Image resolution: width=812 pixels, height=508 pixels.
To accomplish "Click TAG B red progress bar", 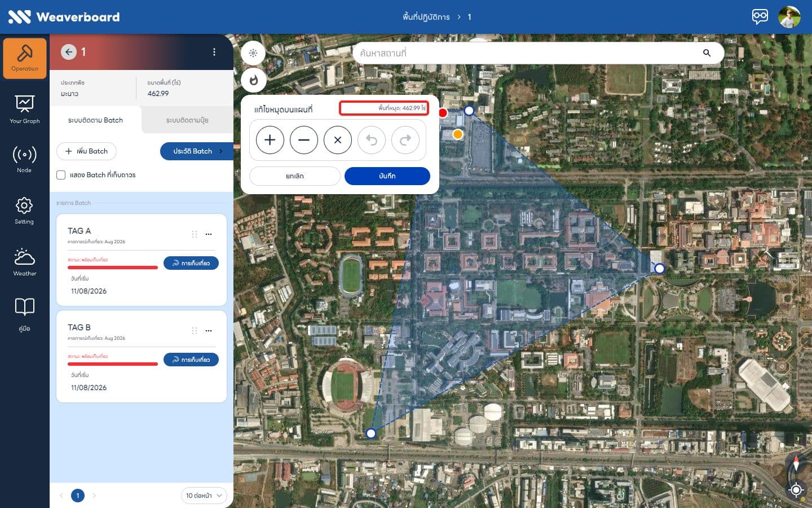I will pyautogui.click(x=113, y=364).
